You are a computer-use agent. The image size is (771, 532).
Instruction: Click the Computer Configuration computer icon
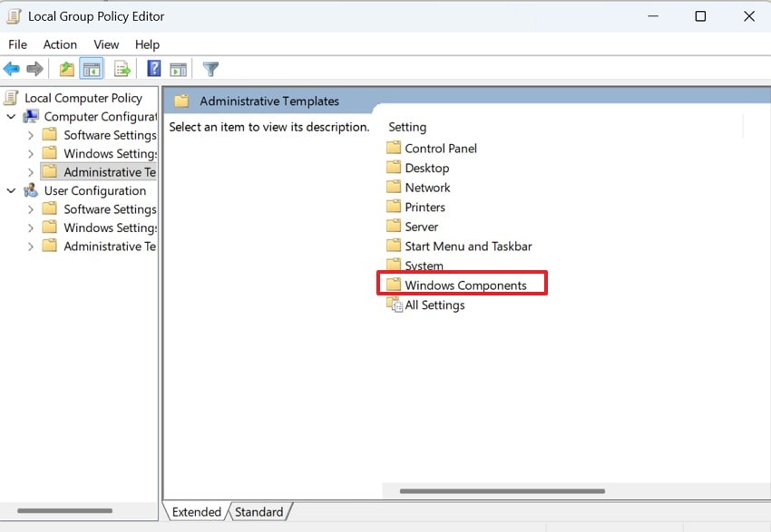click(x=31, y=116)
